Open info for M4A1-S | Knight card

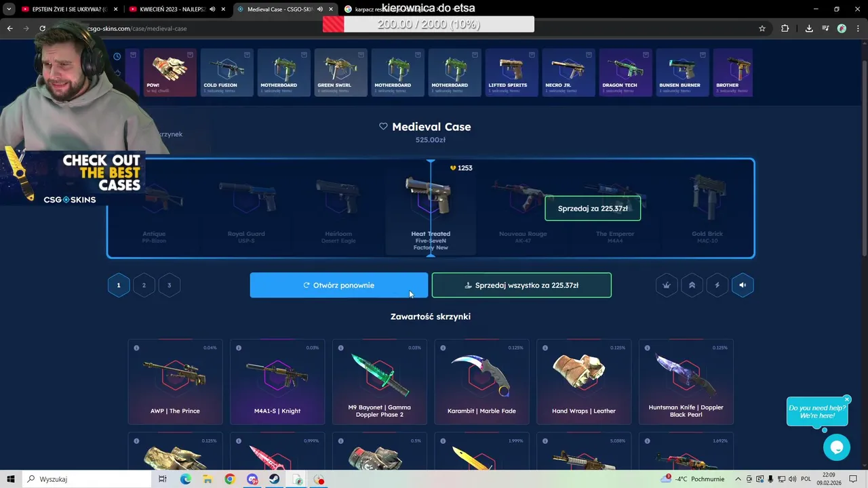coord(239,348)
